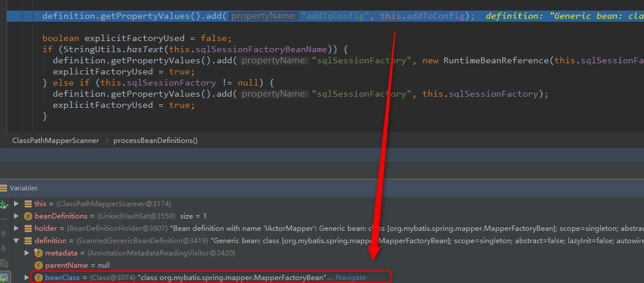The height and width of the screenshot is (283, 644).
Task: Expand the 'this' variable node
Action: click(16, 203)
